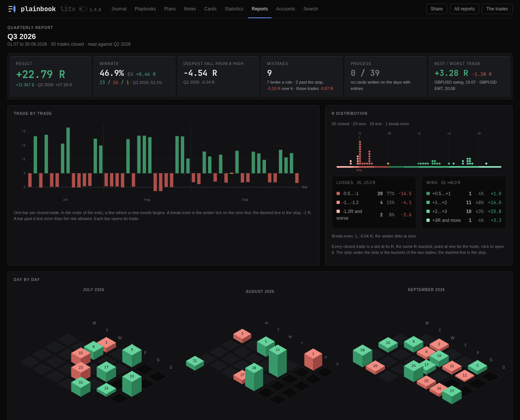Viewport: 520px width, 420px height.
Task: Go to Playbooks in the top navigation
Action: [145, 9]
